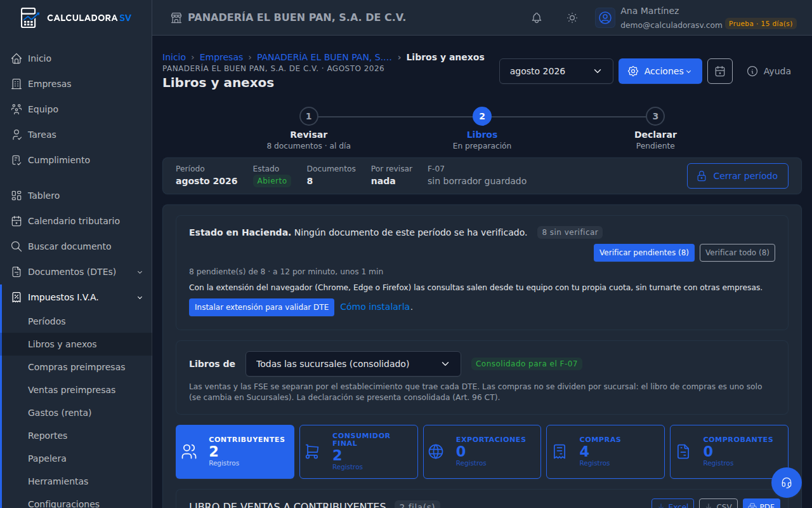Click the Ayuda info icon

[752, 71]
